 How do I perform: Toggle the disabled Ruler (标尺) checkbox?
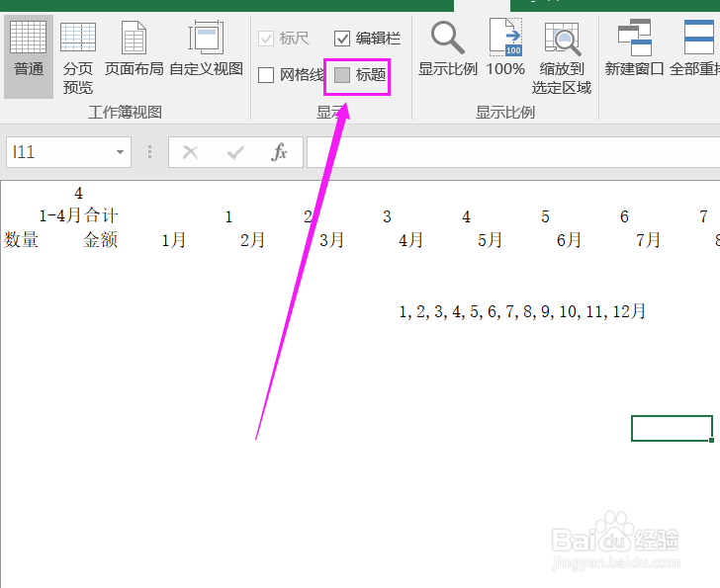coord(266,39)
